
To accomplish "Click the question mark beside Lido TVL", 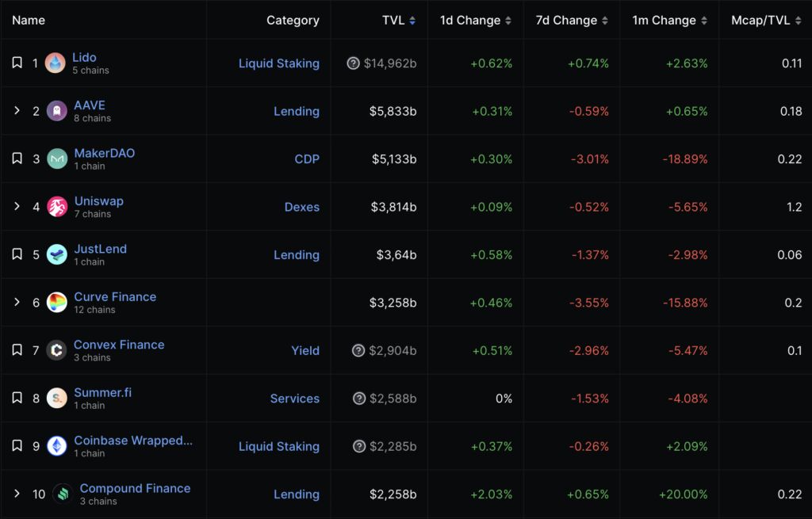I will click(354, 63).
